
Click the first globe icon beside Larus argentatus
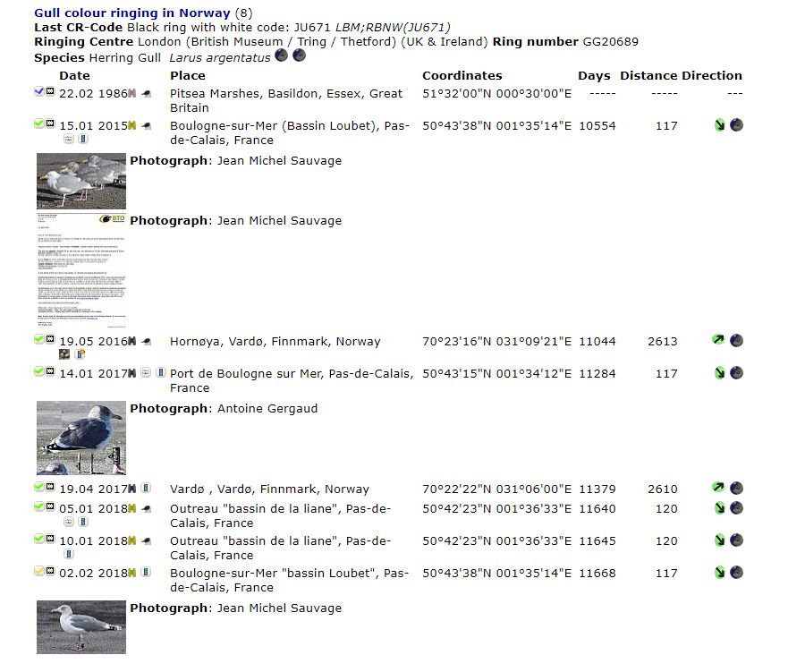(282, 55)
